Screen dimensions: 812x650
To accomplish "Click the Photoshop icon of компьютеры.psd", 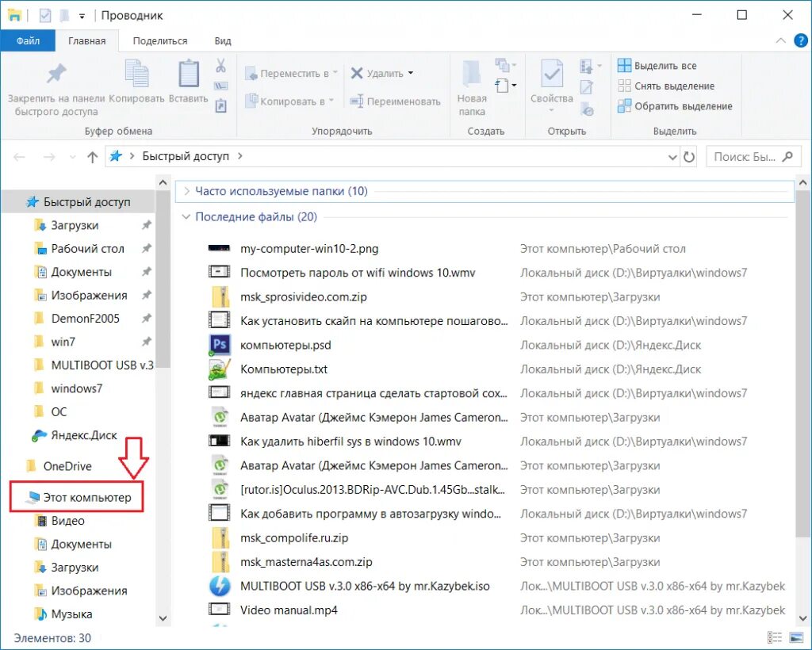I will point(220,345).
